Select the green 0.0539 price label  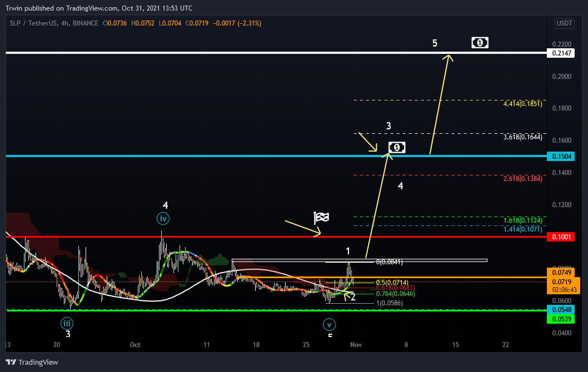[561, 319]
